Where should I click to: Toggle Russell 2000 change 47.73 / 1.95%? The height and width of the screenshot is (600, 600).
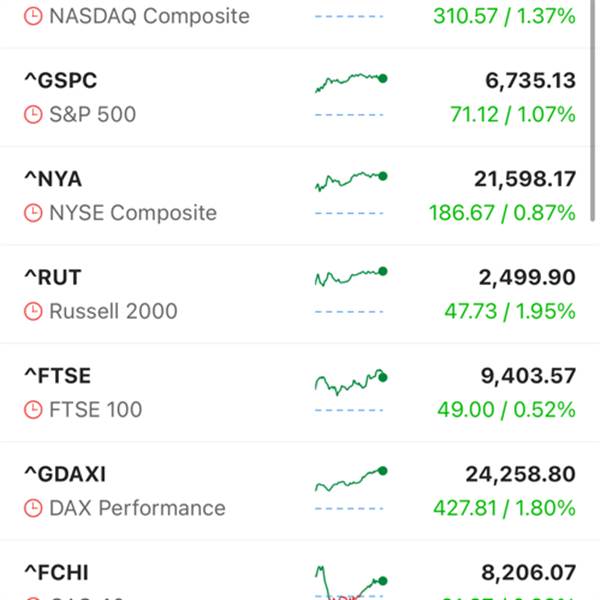pyautogui.click(x=510, y=311)
